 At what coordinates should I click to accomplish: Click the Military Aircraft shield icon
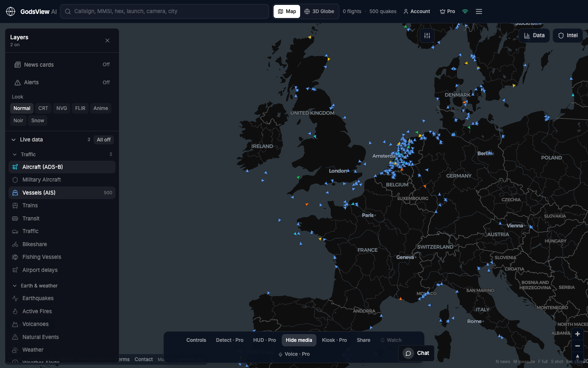15,180
